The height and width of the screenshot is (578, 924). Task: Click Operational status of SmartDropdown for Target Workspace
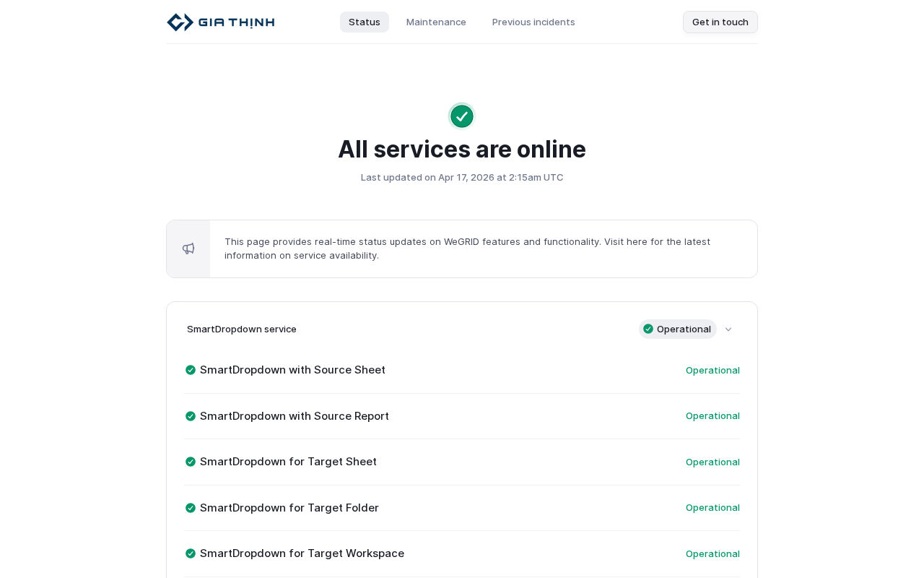coord(712,554)
